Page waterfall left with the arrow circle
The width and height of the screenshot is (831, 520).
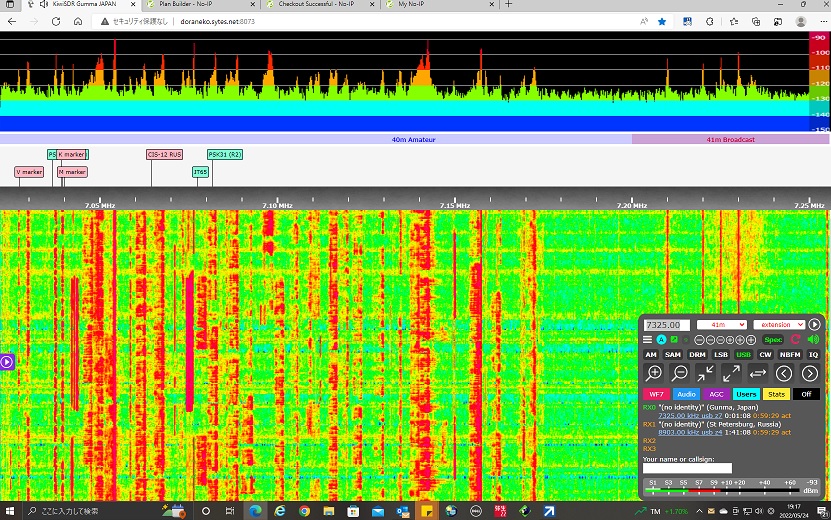pos(784,373)
